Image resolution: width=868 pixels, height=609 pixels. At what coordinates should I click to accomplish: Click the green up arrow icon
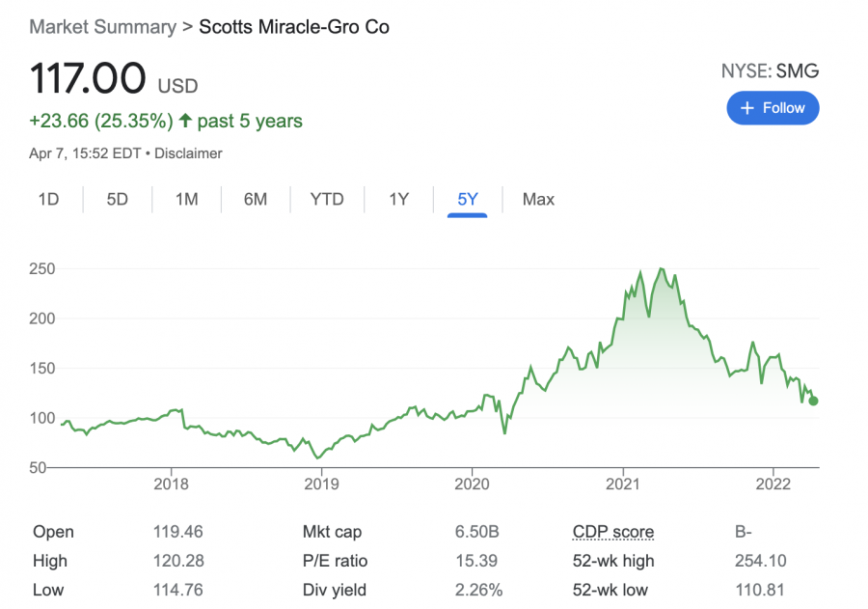click(x=185, y=121)
